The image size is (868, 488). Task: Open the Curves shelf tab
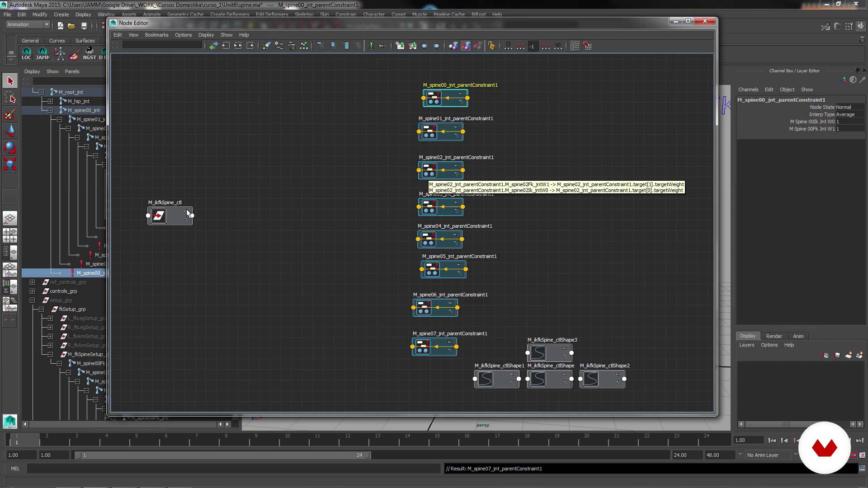(x=57, y=41)
